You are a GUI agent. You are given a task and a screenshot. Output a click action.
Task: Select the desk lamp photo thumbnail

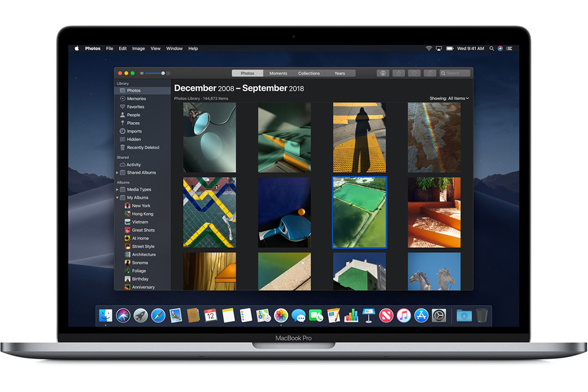[x=210, y=137]
